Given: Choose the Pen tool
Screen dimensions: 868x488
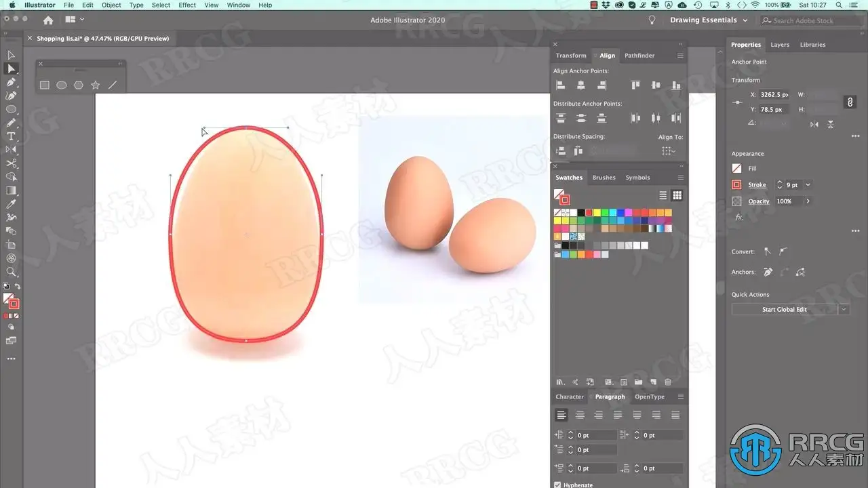Looking at the screenshot, I should click(x=12, y=82).
